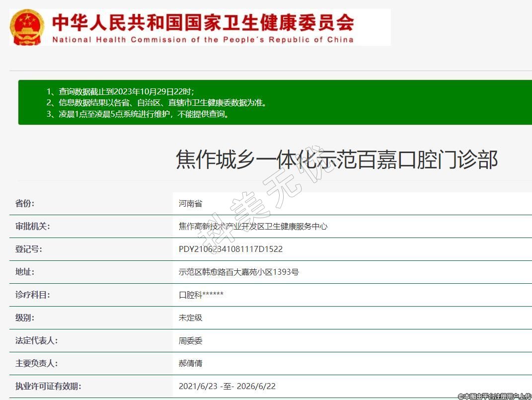Viewport: 532px width, 400px height.
Task: Click the clinic name heading 焦作城乡一体化示范百嘉口腔门诊部
Action: (x=336, y=160)
